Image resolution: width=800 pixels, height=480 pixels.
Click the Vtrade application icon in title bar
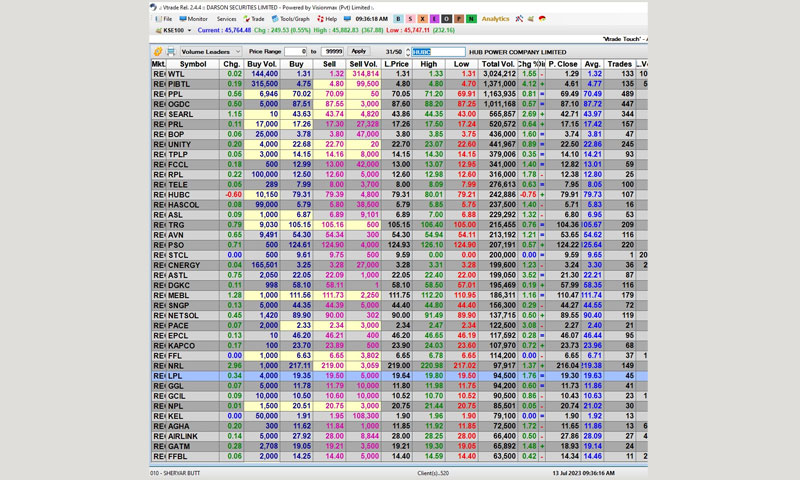click(x=154, y=7)
